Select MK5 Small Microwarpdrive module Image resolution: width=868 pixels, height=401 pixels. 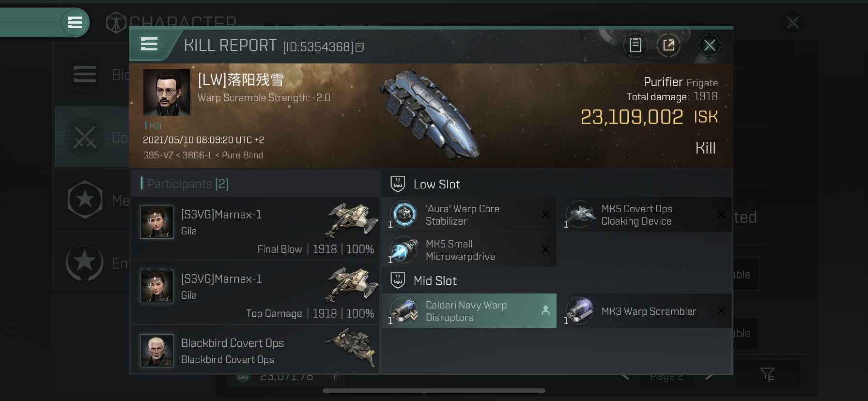pos(469,250)
